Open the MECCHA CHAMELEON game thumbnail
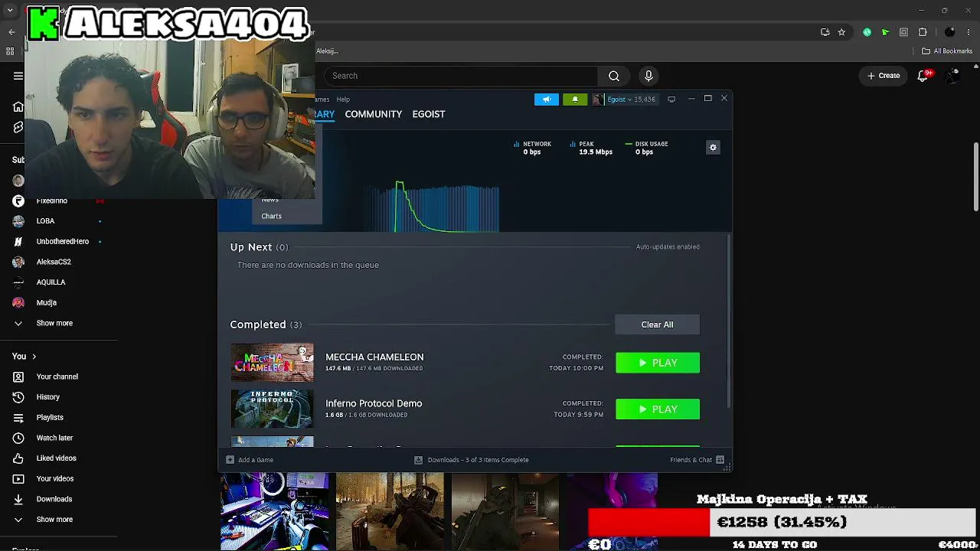Image resolution: width=980 pixels, height=551 pixels. click(272, 363)
